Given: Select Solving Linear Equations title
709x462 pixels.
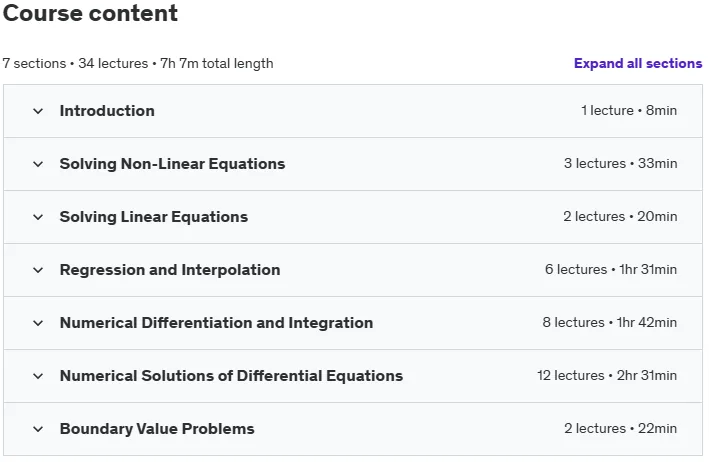Looking at the screenshot, I should [154, 217].
